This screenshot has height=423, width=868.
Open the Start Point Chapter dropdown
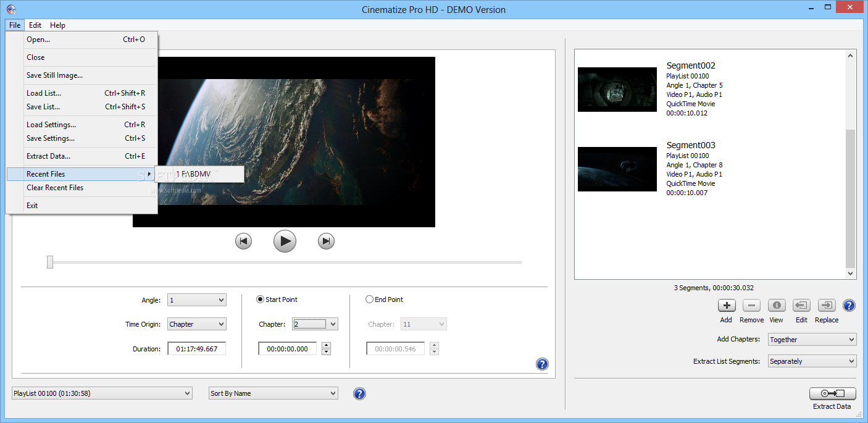pyautogui.click(x=315, y=324)
